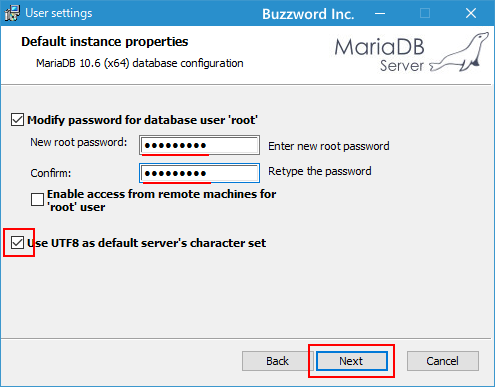Click the disabled maximize button

[x=425, y=13]
